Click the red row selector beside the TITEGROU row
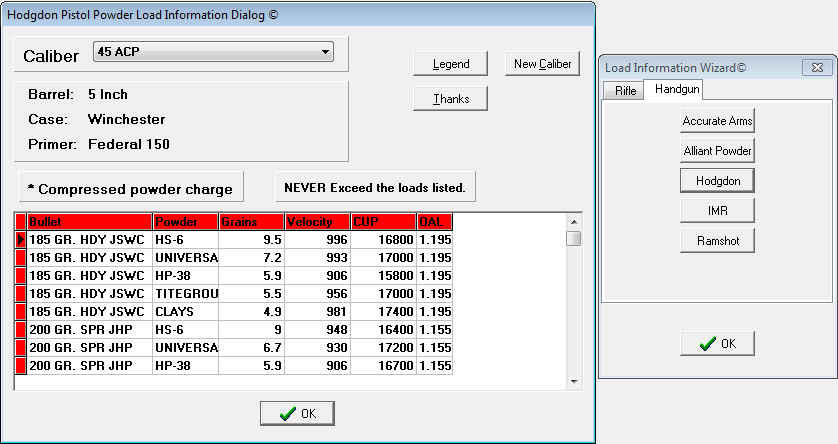Image resolution: width=838 pixels, height=444 pixels. tap(20, 293)
